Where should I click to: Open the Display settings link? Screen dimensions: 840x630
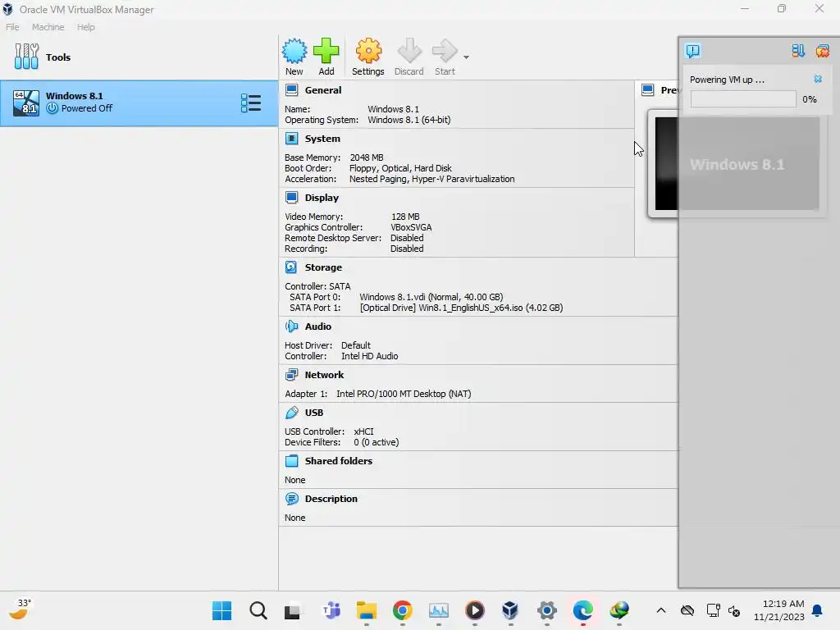coord(322,198)
